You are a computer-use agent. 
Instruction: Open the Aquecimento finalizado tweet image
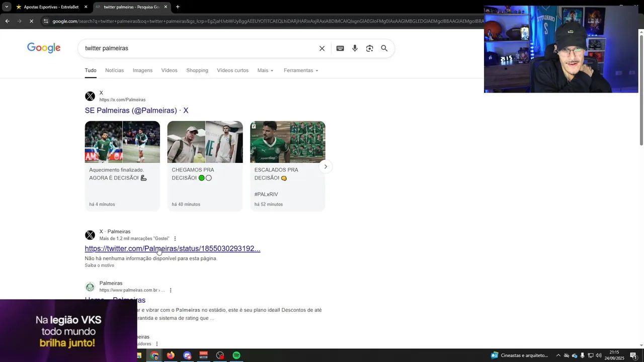pyautogui.click(x=122, y=142)
